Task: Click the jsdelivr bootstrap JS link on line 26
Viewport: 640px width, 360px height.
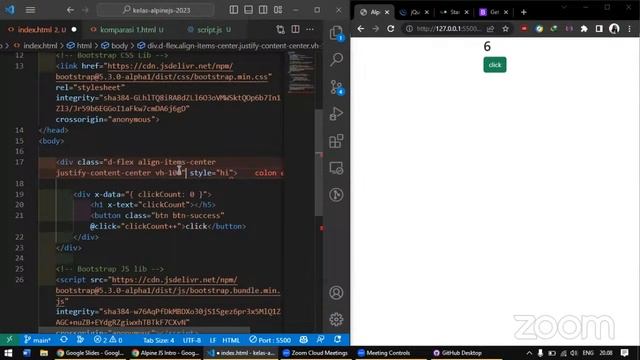Action: point(168,291)
